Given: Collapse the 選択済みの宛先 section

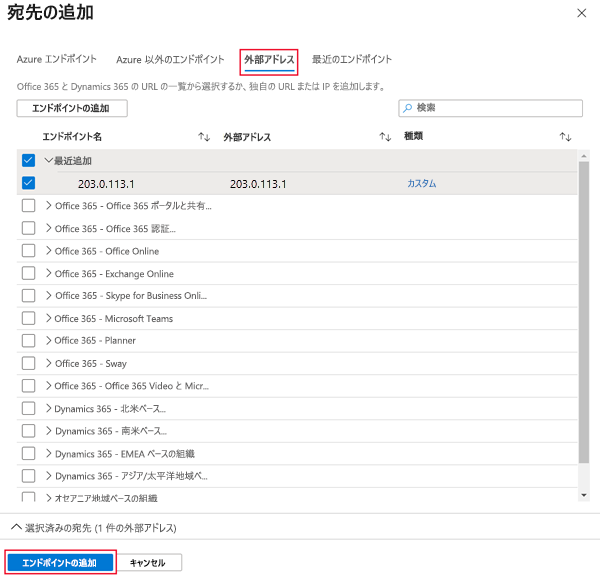Looking at the screenshot, I should pos(16,527).
